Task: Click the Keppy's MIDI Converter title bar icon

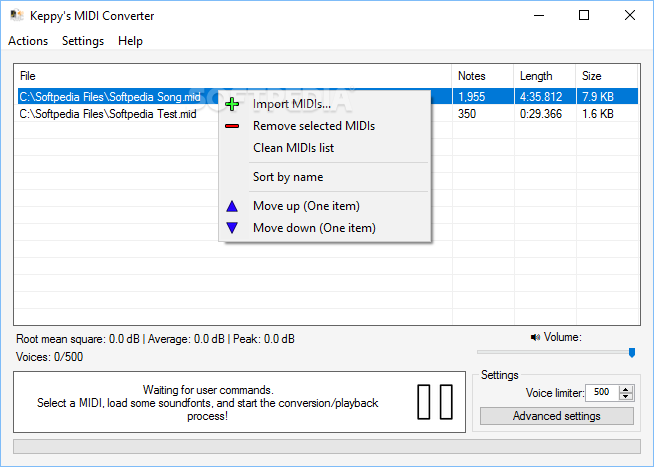Action: [17, 16]
